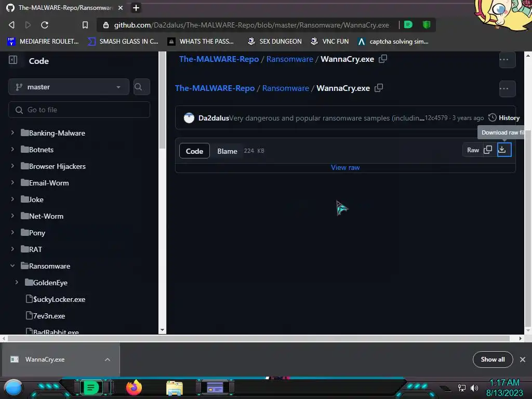This screenshot has height=399, width=532.
Task: Expand the Botnets folder chevron
Action: (x=12, y=149)
